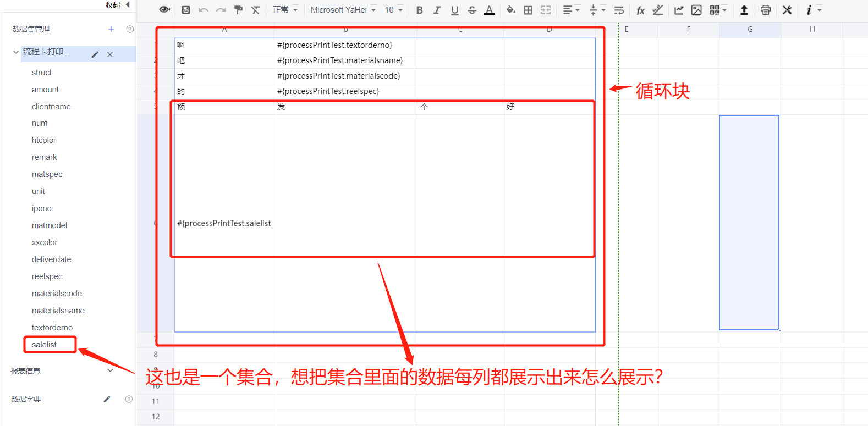Toggle bold formatting
Screen dimensions: 868x426
tap(420, 10)
